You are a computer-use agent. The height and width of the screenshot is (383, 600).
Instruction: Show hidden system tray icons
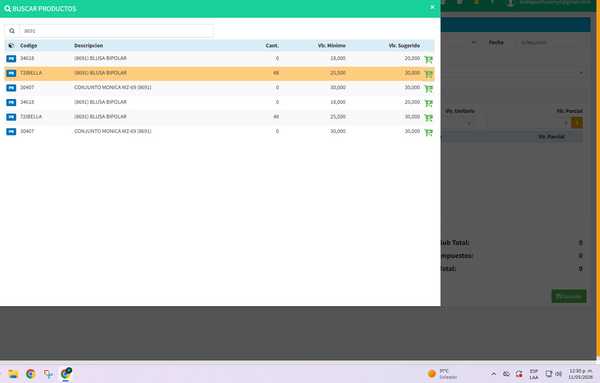click(494, 374)
